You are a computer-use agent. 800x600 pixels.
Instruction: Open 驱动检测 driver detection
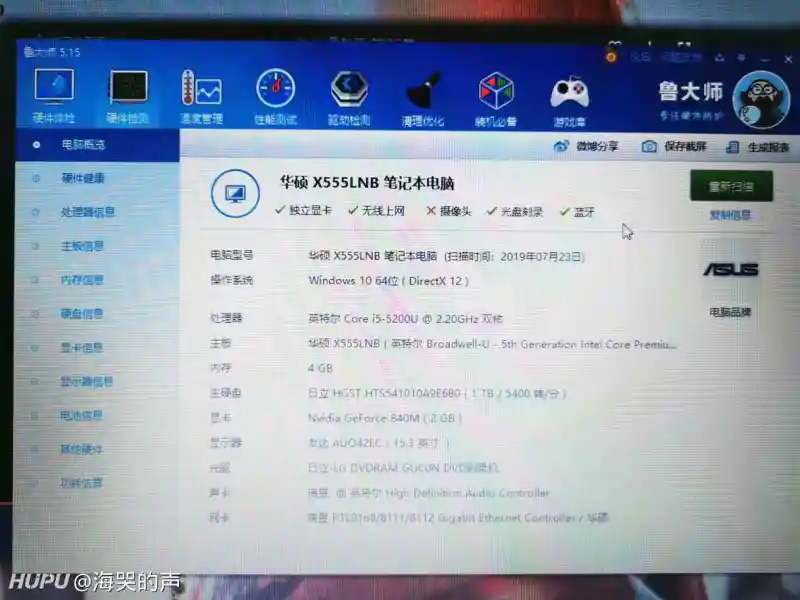click(x=349, y=92)
